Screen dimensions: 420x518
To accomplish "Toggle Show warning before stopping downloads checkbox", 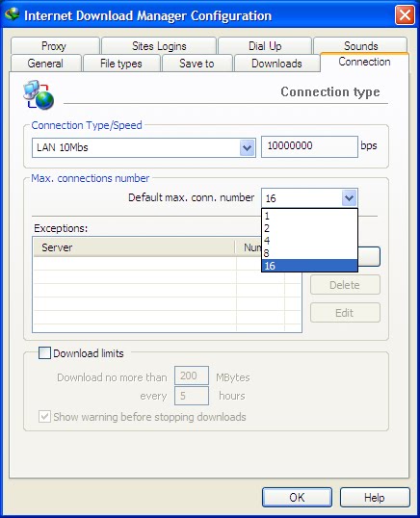I will (44, 417).
